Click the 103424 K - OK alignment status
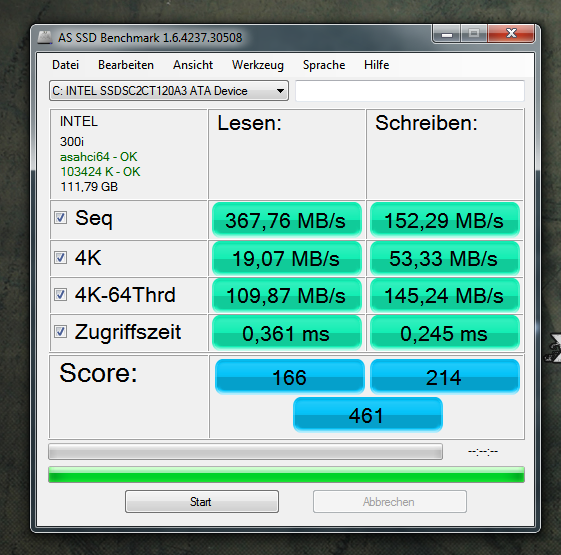Screen dimensions: 561x555 (100, 172)
